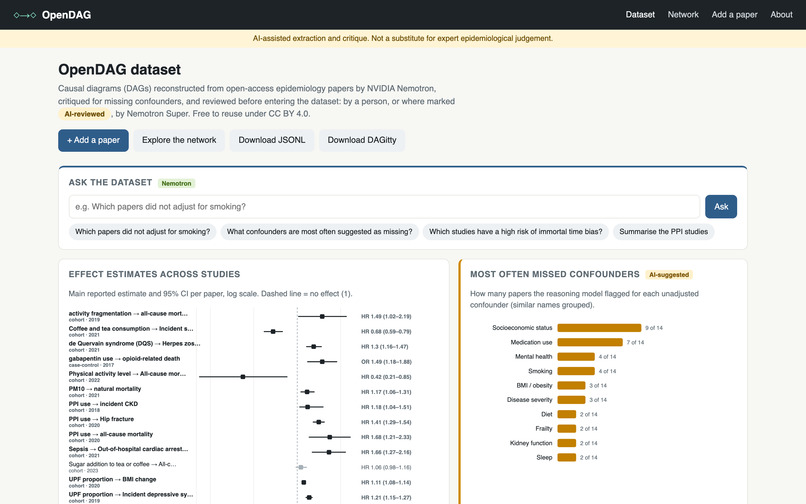Open the About nav item

(x=781, y=14)
